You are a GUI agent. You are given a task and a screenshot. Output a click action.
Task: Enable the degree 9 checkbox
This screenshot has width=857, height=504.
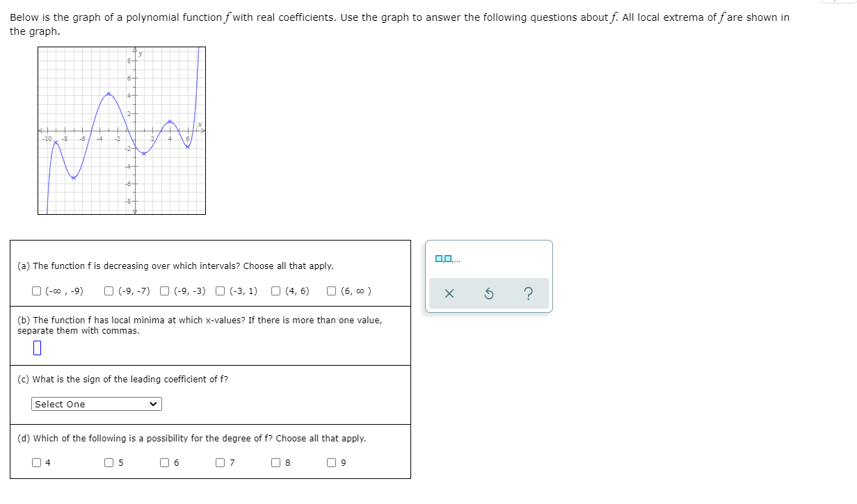(331, 462)
